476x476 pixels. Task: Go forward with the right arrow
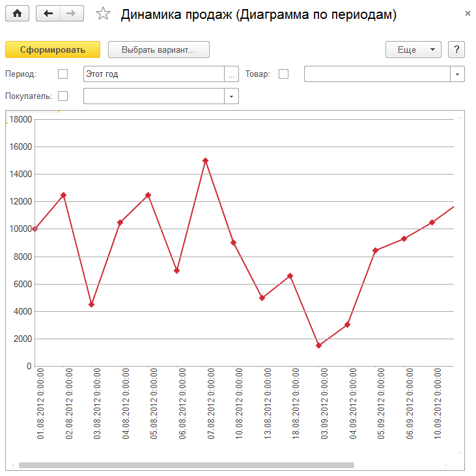pos(72,14)
